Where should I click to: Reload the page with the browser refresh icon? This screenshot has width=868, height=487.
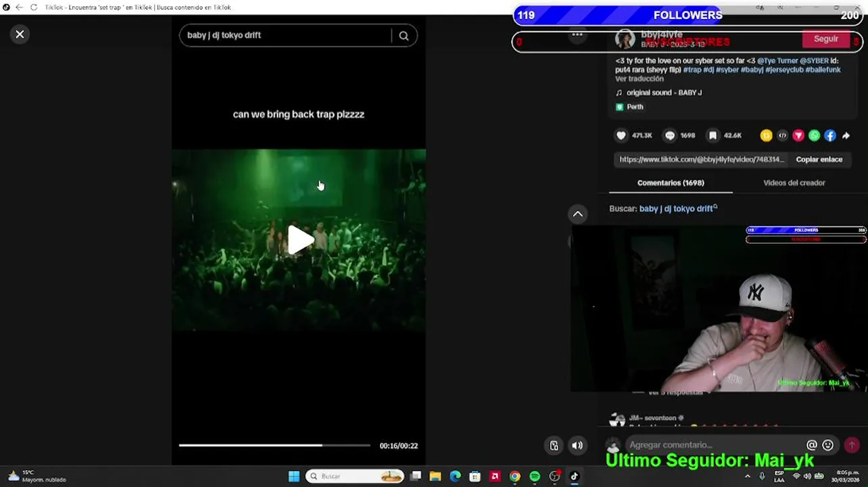point(33,7)
